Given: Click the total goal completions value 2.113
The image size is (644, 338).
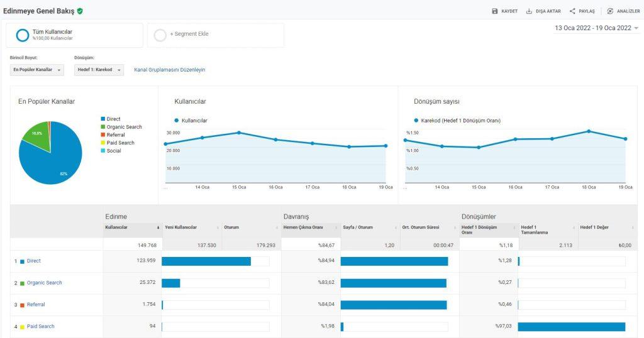Looking at the screenshot, I should pos(565,245).
